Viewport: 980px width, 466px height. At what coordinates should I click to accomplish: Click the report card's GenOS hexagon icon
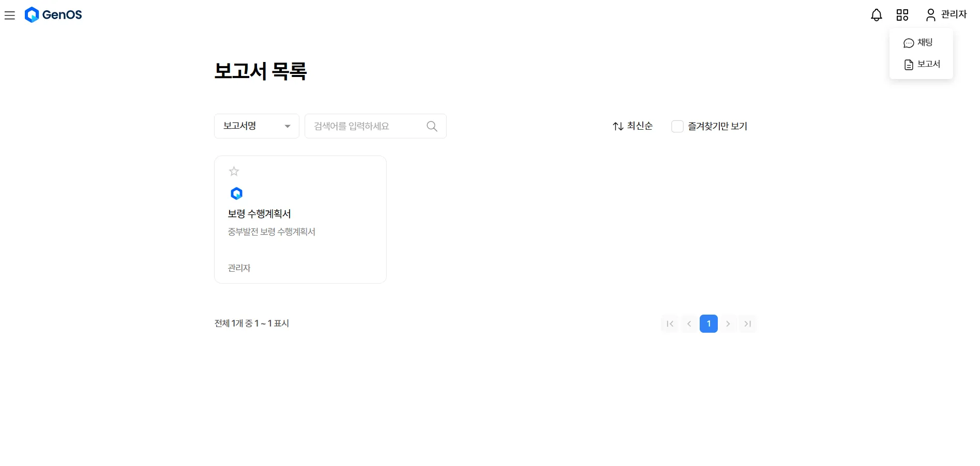(236, 194)
